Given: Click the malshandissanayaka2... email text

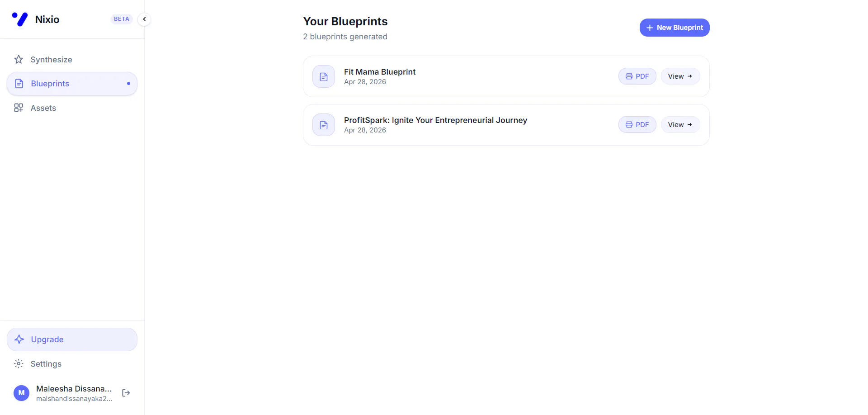Looking at the screenshot, I should coord(74,399).
